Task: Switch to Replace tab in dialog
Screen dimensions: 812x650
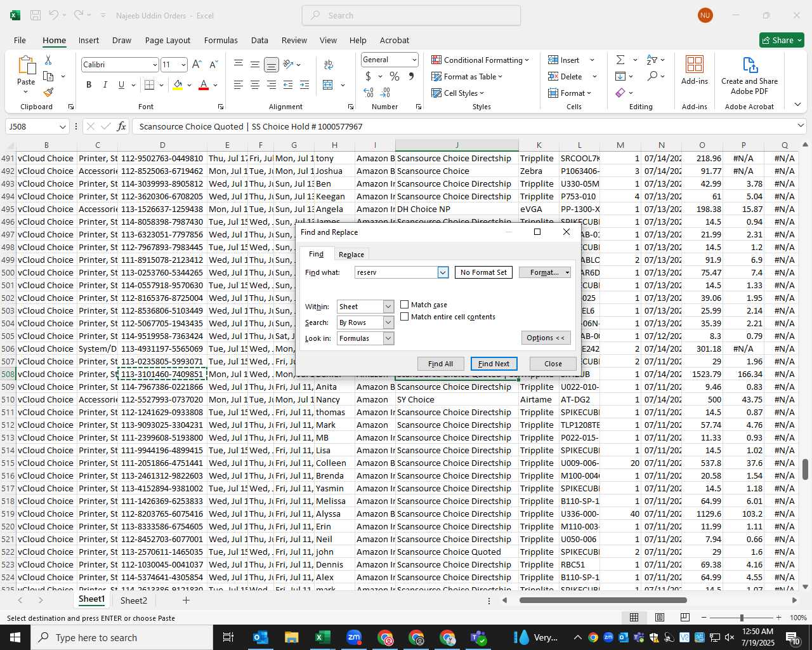Action: click(351, 255)
